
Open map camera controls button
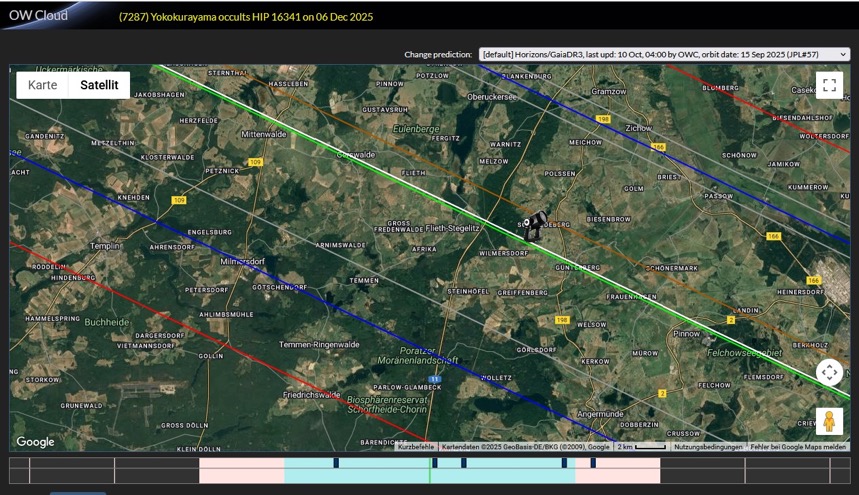point(829,372)
